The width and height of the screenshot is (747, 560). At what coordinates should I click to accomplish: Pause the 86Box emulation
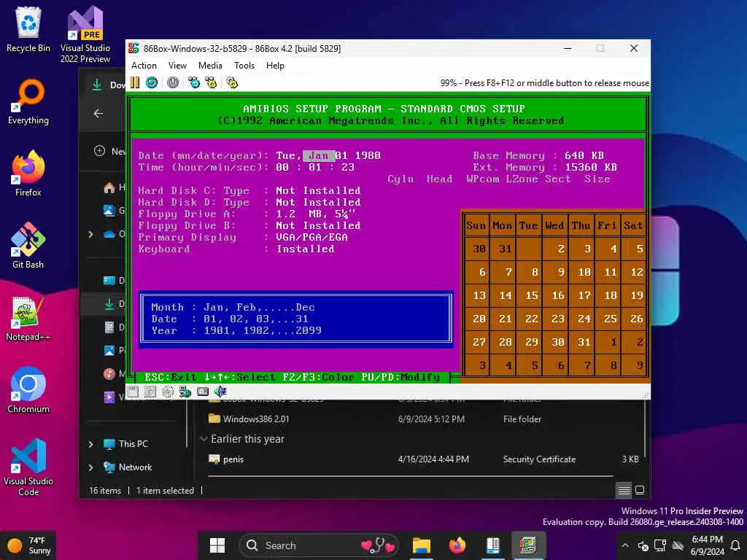[135, 82]
